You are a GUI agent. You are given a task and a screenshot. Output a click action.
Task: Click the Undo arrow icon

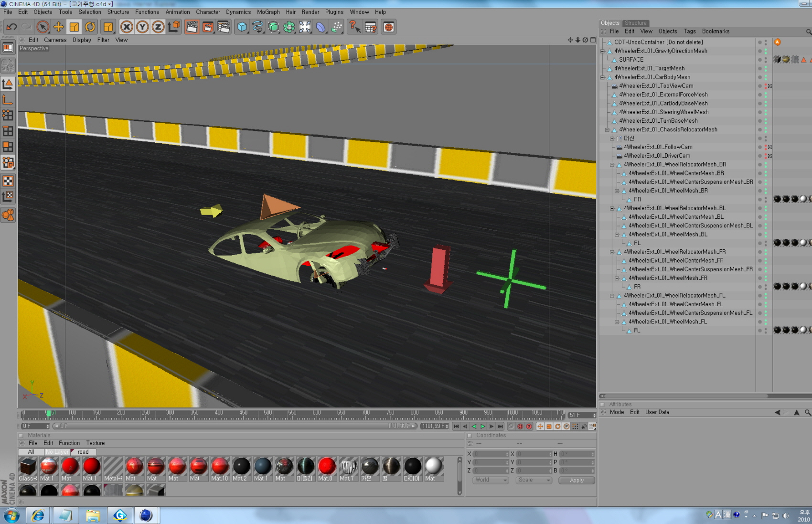(x=11, y=27)
